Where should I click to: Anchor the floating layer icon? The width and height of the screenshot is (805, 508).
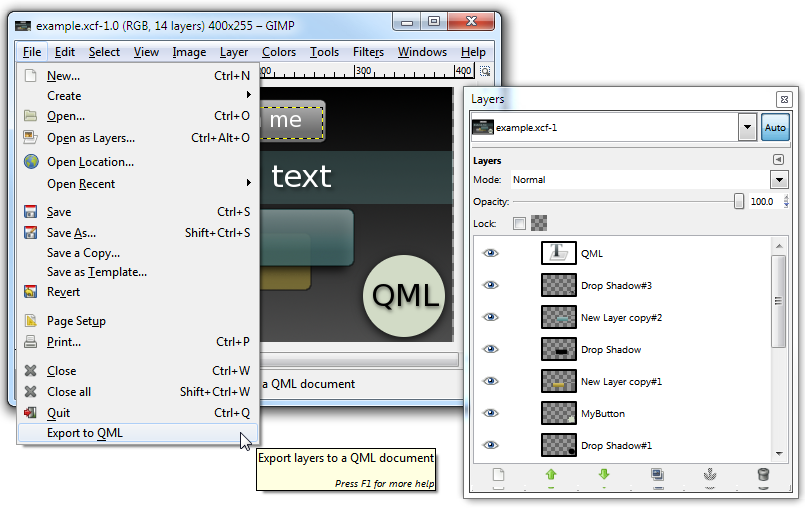point(710,475)
